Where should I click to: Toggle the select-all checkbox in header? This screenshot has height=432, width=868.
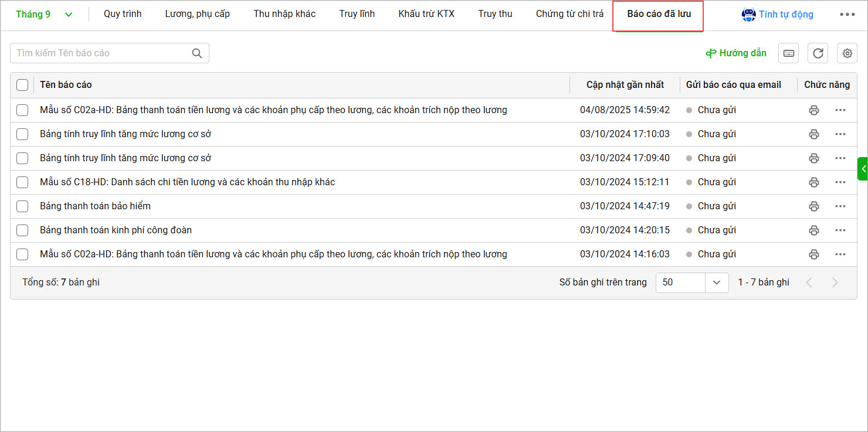click(x=22, y=85)
